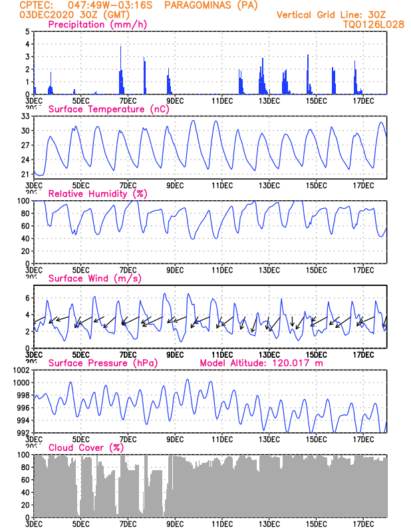Screen dimensions: 411x532
Task: Click the 15DEC label under the surface wind chart
Action: click(x=317, y=355)
